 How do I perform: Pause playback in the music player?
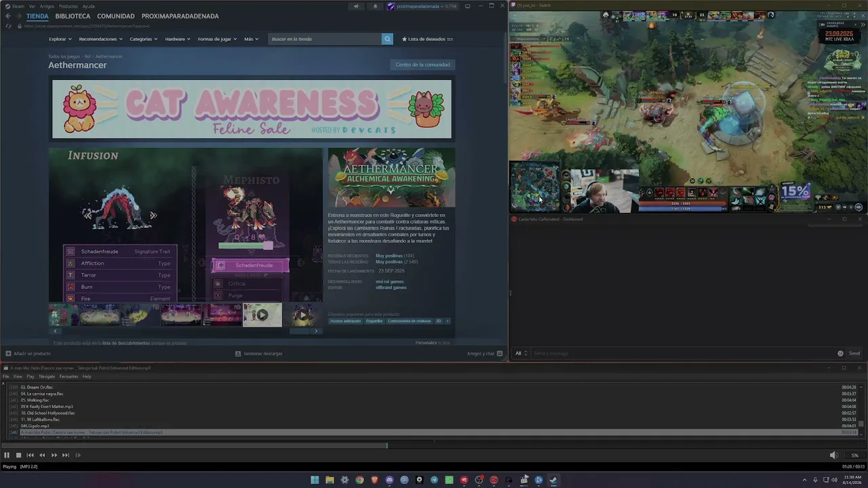(x=7, y=455)
